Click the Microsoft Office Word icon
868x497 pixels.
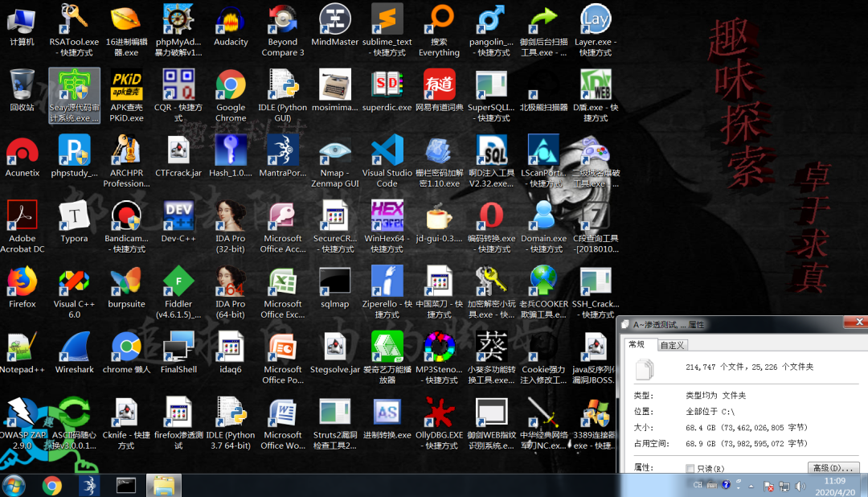coord(283,423)
